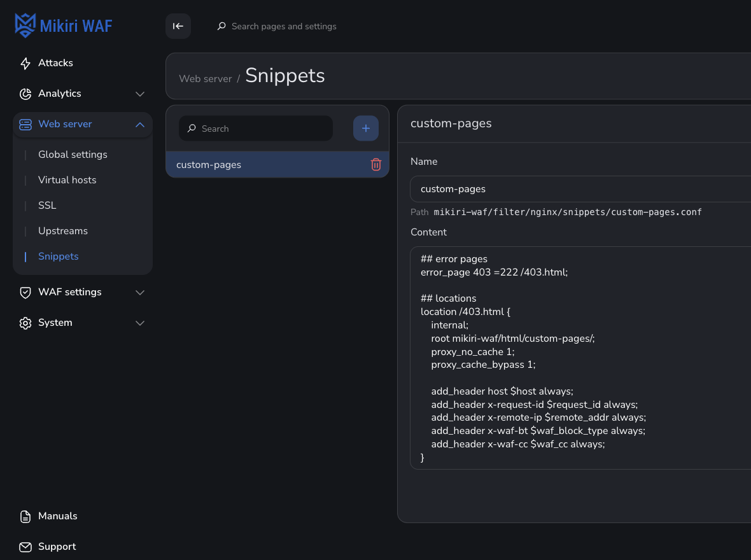Viewport: 751px width, 560px height.
Task: Expand the System menu chevron
Action: pos(140,323)
